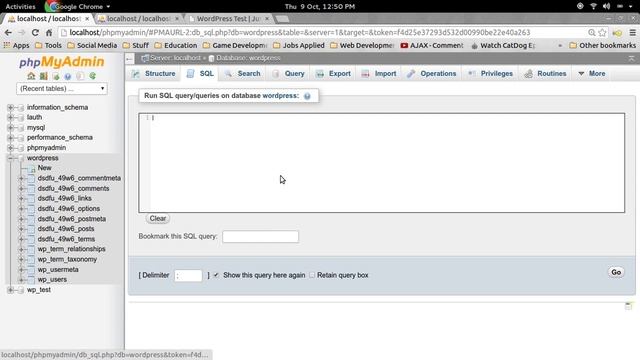Expand dsdfu_49w6_commentmeta table node
Screen dimensions: 640x360
tap(21, 178)
